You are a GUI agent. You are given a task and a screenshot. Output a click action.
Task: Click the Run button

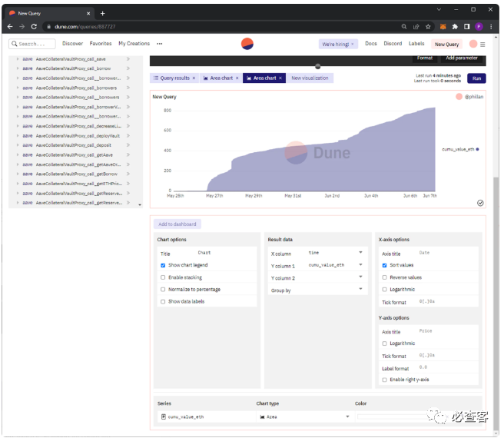476,78
